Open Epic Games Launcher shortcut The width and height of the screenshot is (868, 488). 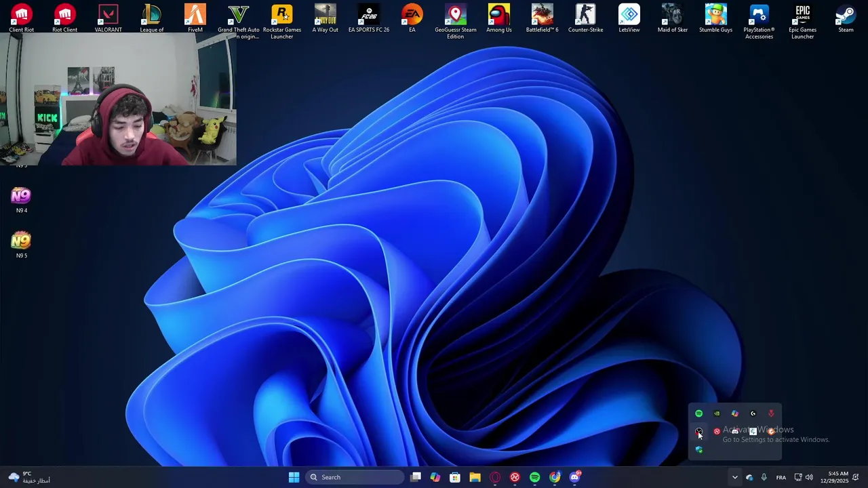[803, 22]
